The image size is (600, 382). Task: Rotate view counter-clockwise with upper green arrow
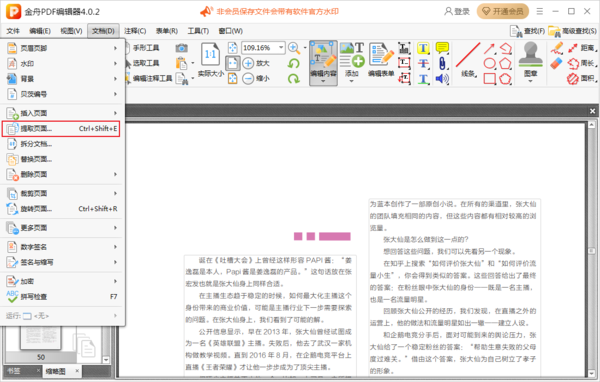tap(293, 63)
